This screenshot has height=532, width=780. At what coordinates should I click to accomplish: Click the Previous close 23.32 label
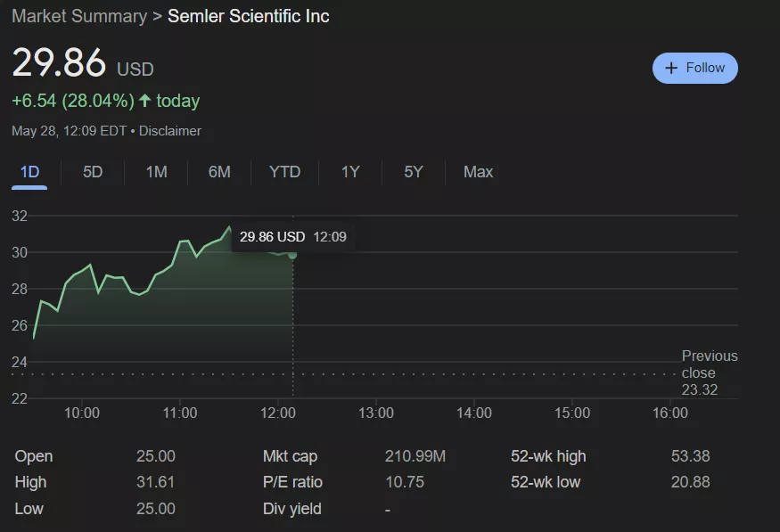click(x=710, y=372)
